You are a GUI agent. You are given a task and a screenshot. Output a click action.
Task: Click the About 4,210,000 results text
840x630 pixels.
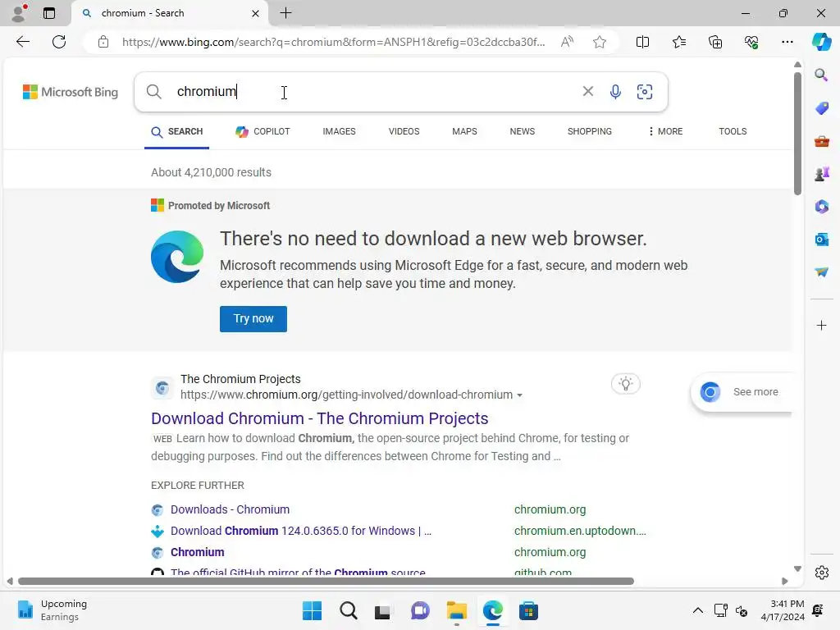pos(211,172)
